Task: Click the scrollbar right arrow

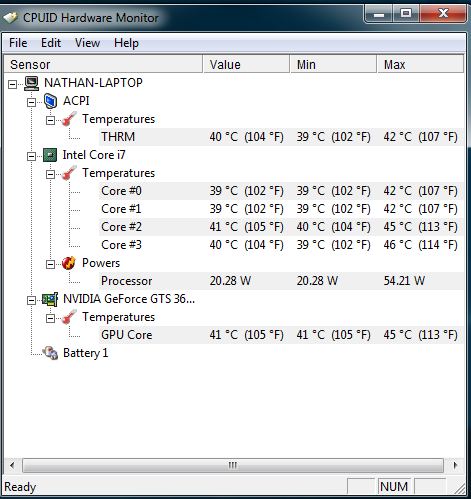Action: (455, 465)
